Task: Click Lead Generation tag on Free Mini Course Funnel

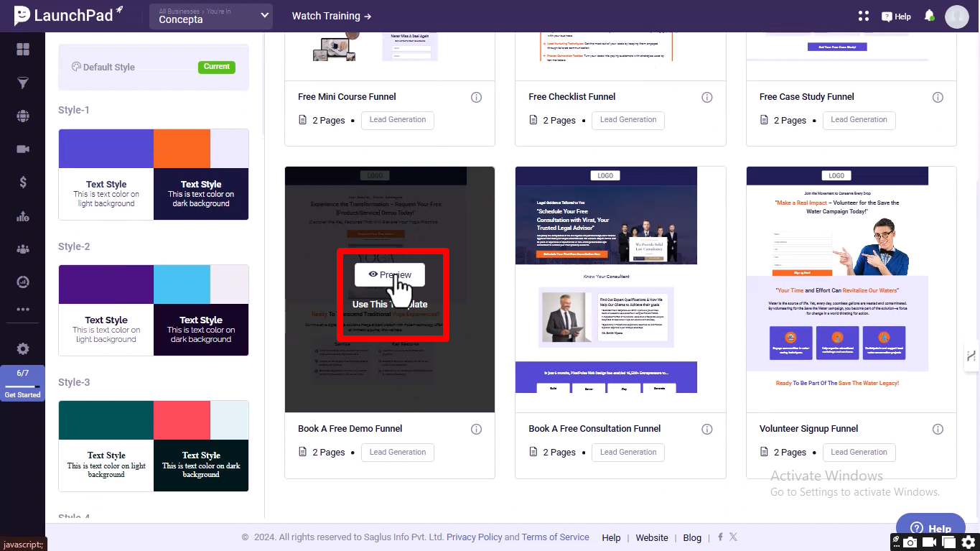Action: click(398, 120)
